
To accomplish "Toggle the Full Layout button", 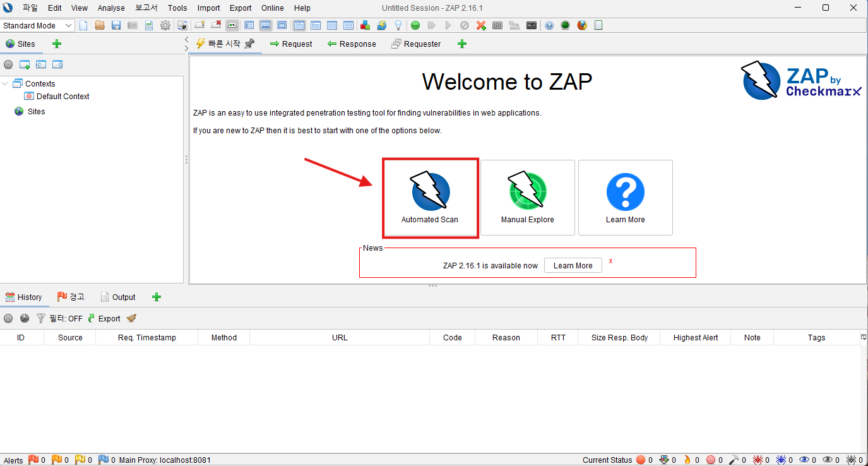I will click(282, 26).
